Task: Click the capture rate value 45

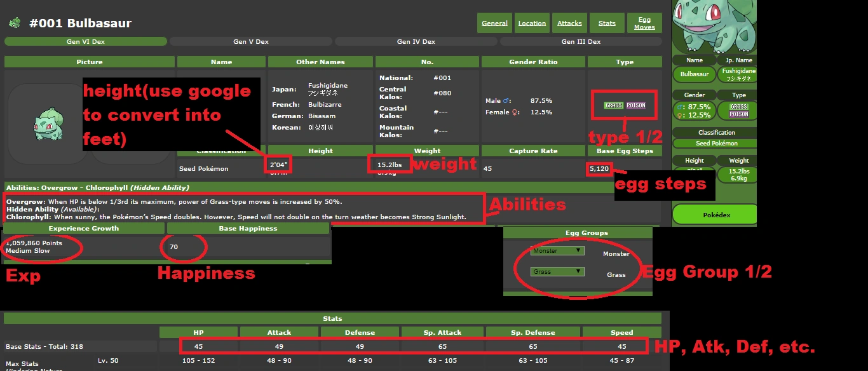Action: tap(487, 168)
